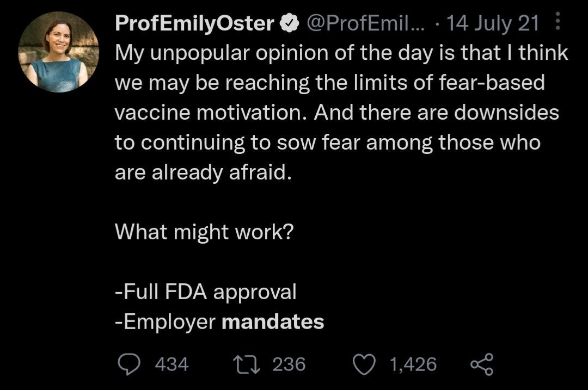This screenshot has height=390, width=588.
Task: View the 1,426 likes count
Action: coord(413,364)
